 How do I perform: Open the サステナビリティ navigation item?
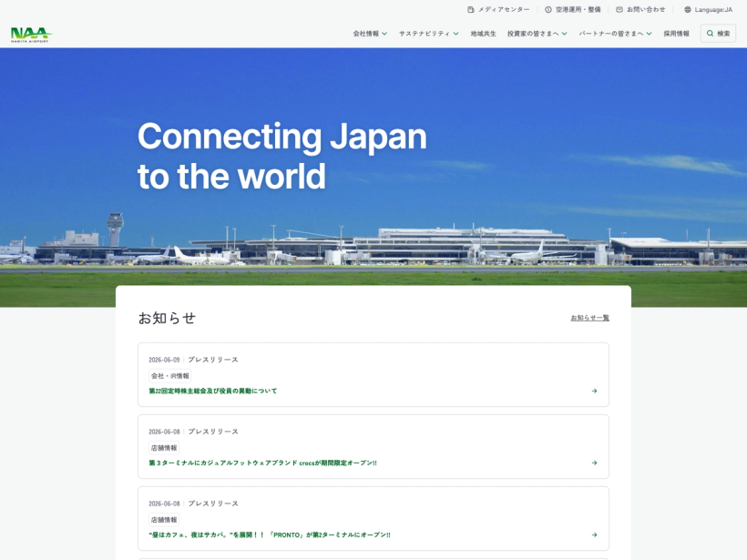point(429,34)
